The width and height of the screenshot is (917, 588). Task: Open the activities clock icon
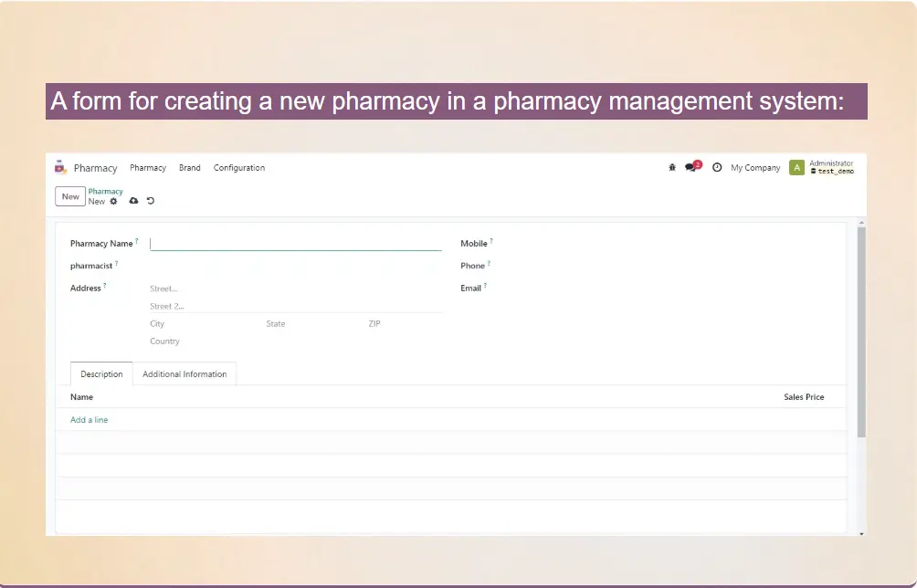[x=717, y=168]
